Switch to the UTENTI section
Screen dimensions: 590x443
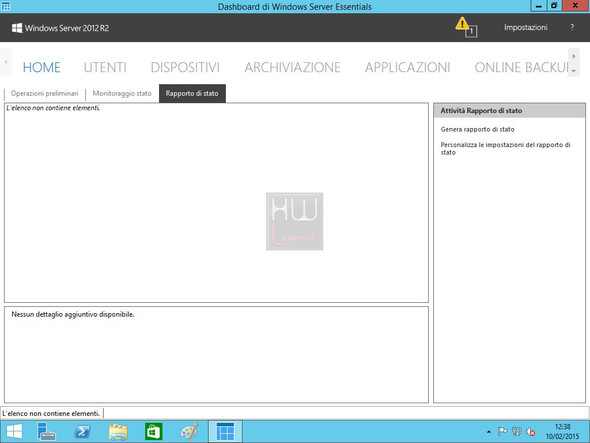(105, 67)
